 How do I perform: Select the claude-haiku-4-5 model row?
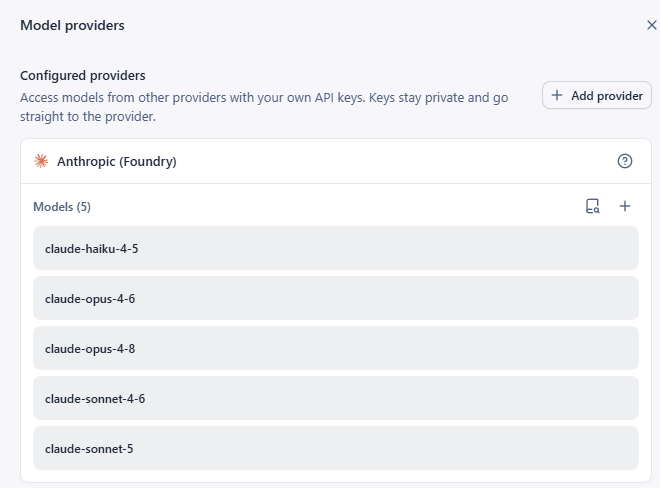tap(336, 248)
